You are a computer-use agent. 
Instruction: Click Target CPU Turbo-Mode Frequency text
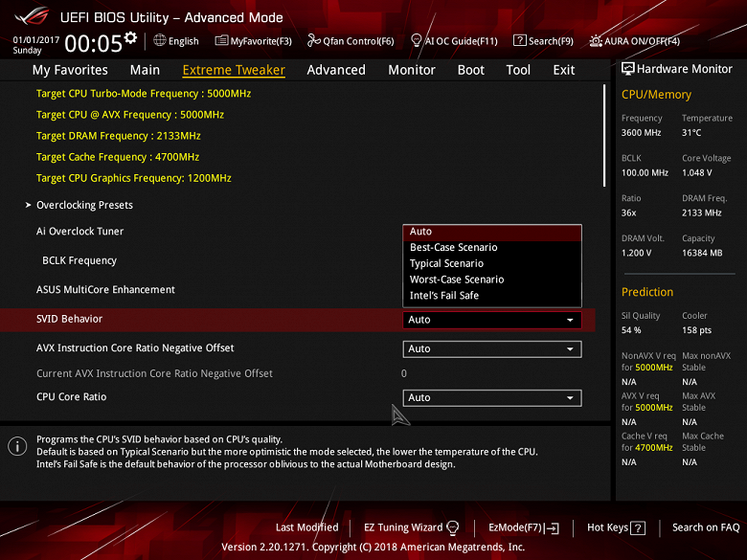(x=144, y=94)
